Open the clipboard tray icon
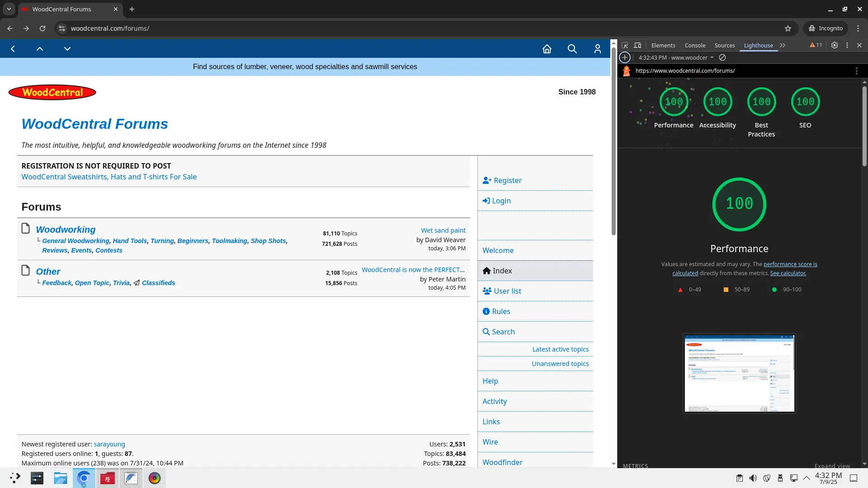This screenshot has height=488, width=868. (740, 478)
